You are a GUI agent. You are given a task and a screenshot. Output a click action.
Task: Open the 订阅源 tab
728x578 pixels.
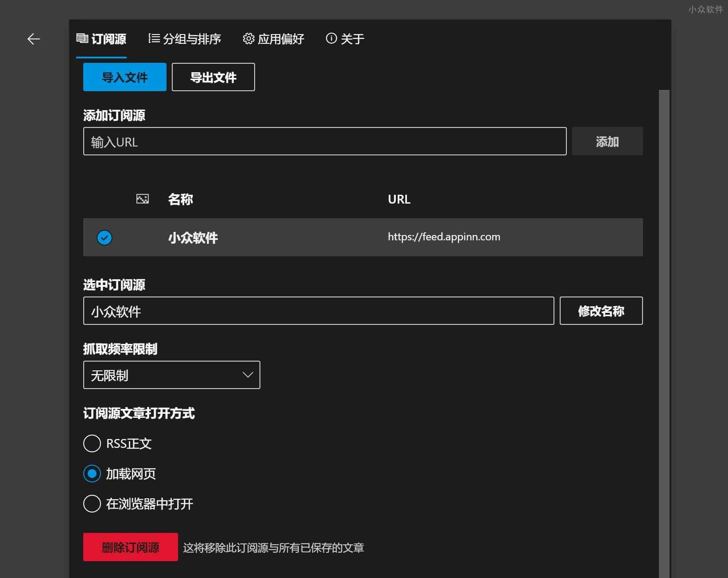coord(101,39)
